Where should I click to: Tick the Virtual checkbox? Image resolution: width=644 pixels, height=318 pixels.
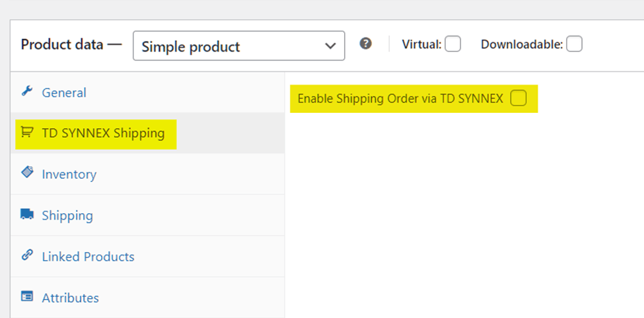tap(452, 44)
